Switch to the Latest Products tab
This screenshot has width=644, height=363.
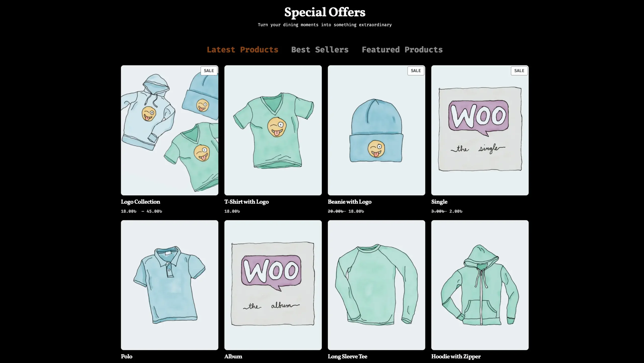point(242,50)
